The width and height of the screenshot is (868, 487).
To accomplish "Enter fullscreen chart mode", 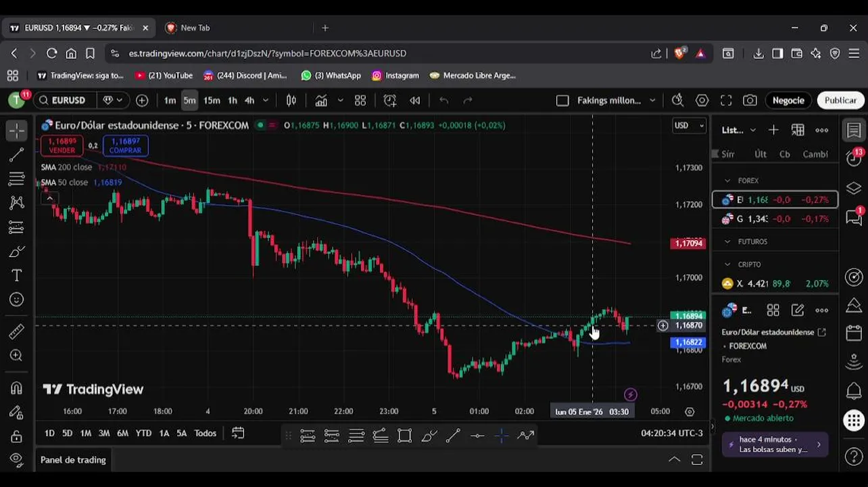I will click(726, 100).
